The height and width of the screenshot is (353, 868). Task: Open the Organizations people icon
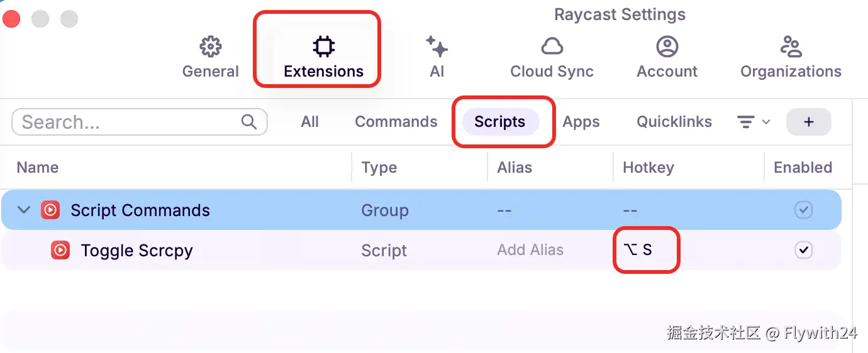click(x=791, y=46)
